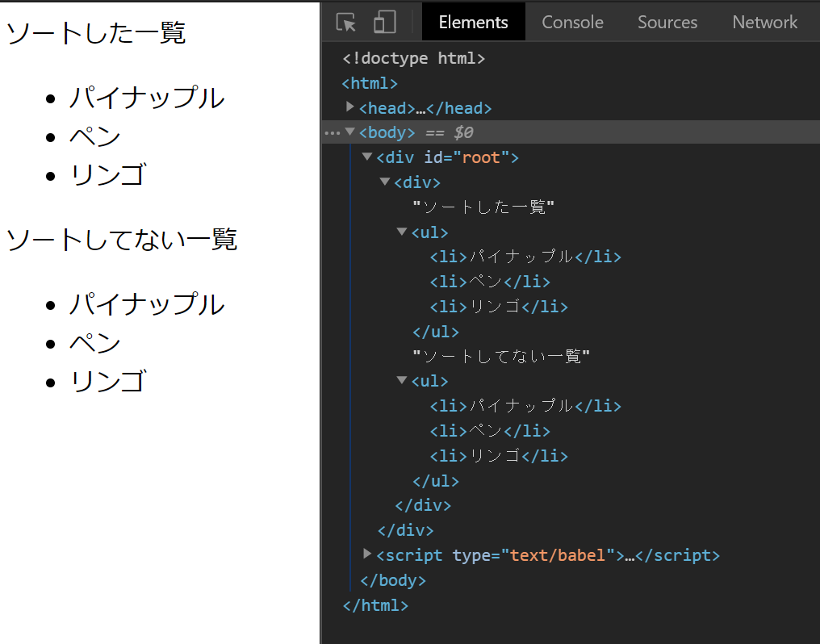This screenshot has width=820, height=644.
Task: Select the "ソートしてない一覧" text node in DOM tree
Action: tap(500, 357)
